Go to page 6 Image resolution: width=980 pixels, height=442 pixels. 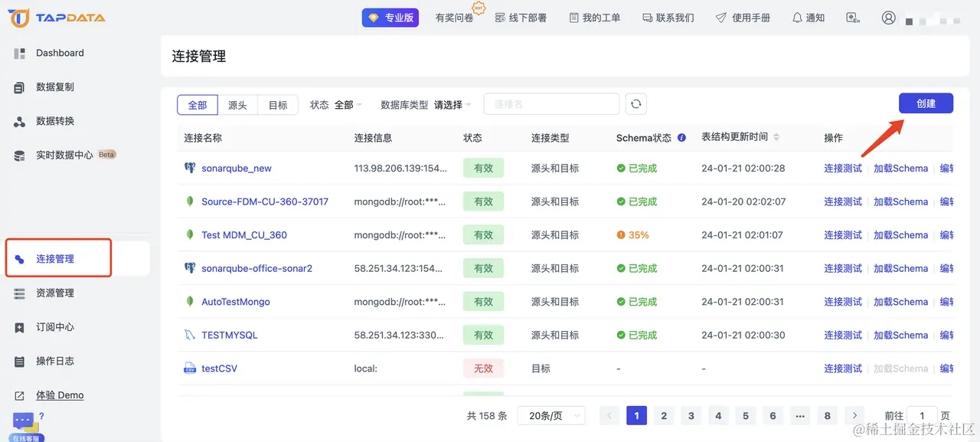click(x=773, y=416)
